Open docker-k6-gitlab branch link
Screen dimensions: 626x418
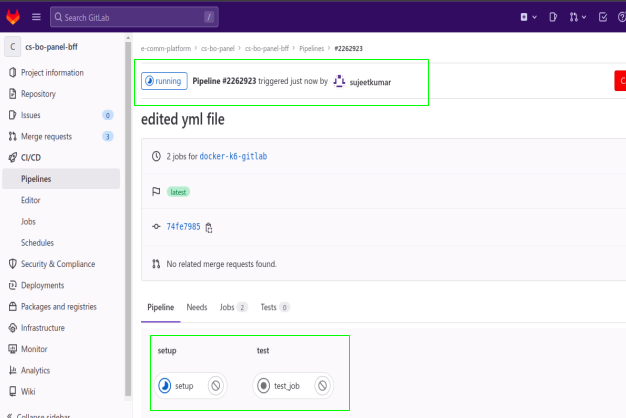tap(233, 157)
